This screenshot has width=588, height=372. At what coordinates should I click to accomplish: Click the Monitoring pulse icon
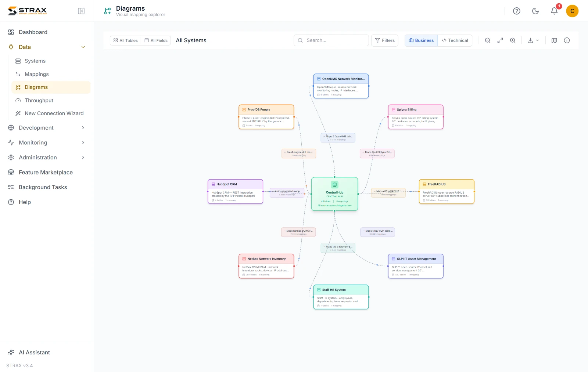[11, 142]
